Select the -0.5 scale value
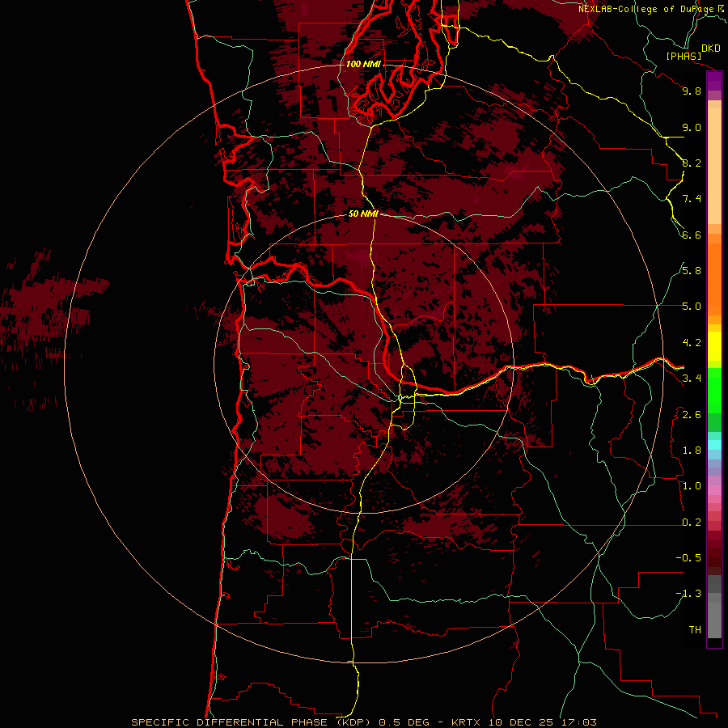 (x=688, y=558)
